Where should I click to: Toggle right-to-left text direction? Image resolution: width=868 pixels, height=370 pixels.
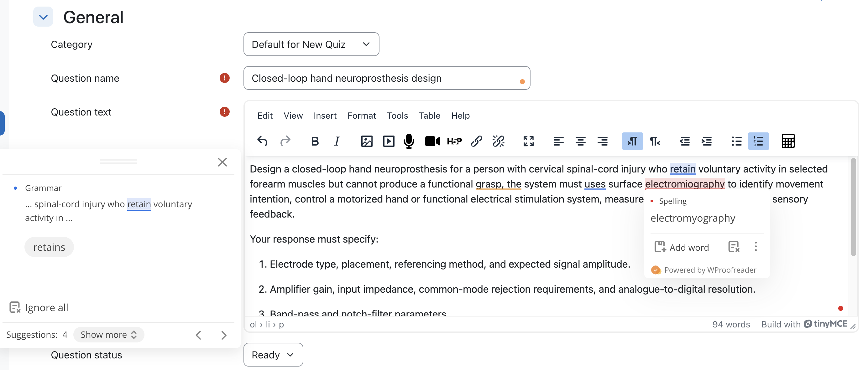[x=654, y=141]
